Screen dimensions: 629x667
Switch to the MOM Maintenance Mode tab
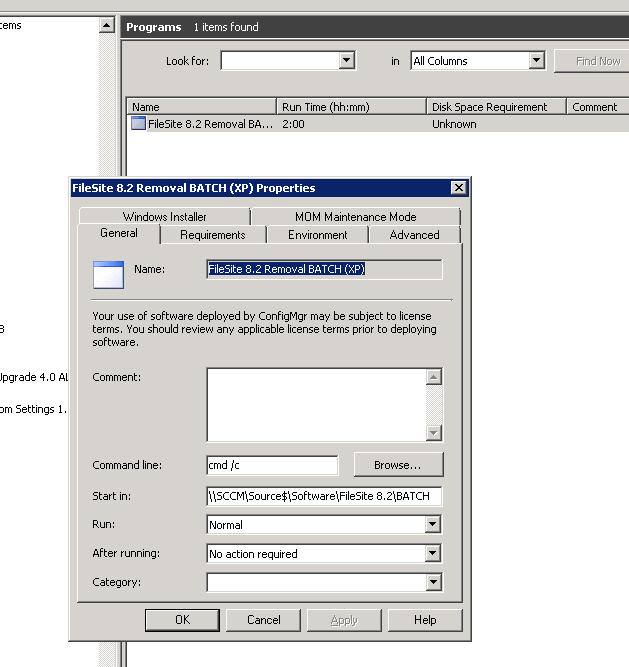pos(355,216)
